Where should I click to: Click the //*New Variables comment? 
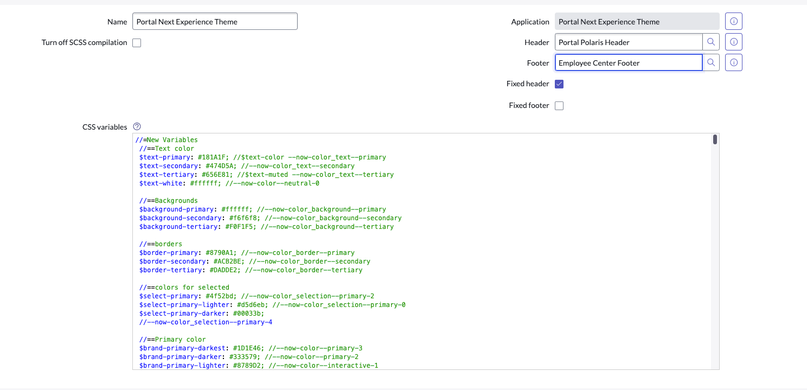[166, 139]
